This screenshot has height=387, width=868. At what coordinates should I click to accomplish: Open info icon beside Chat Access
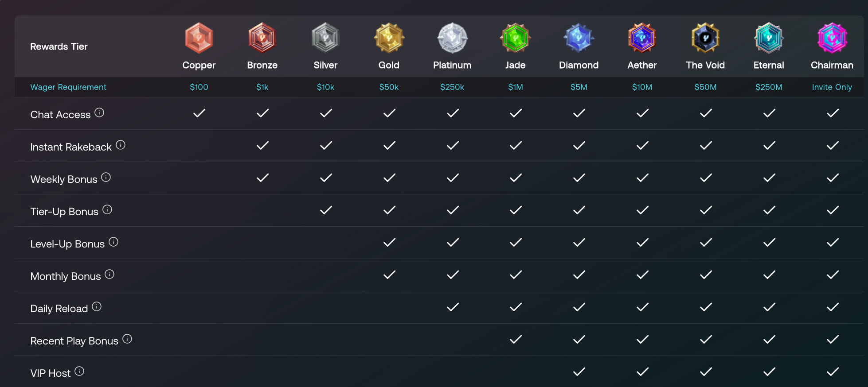pyautogui.click(x=99, y=113)
